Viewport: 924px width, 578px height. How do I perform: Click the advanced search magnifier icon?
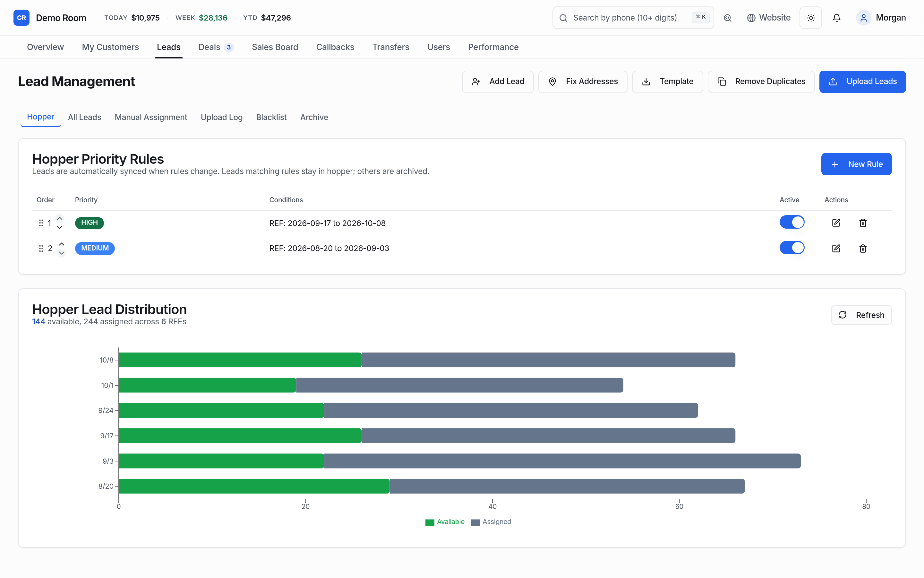click(x=727, y=18)
